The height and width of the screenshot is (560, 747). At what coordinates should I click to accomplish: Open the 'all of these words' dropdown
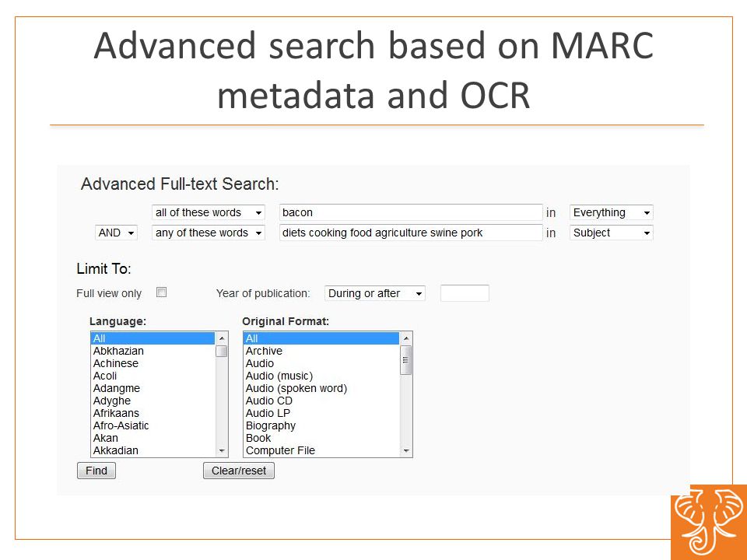point(209,212)
